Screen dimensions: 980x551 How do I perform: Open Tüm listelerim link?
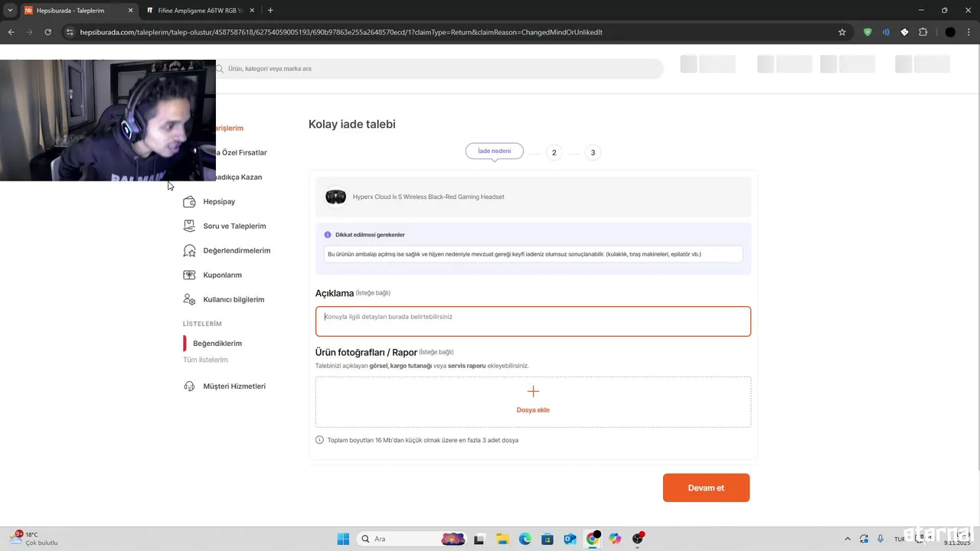click(205, 360)
